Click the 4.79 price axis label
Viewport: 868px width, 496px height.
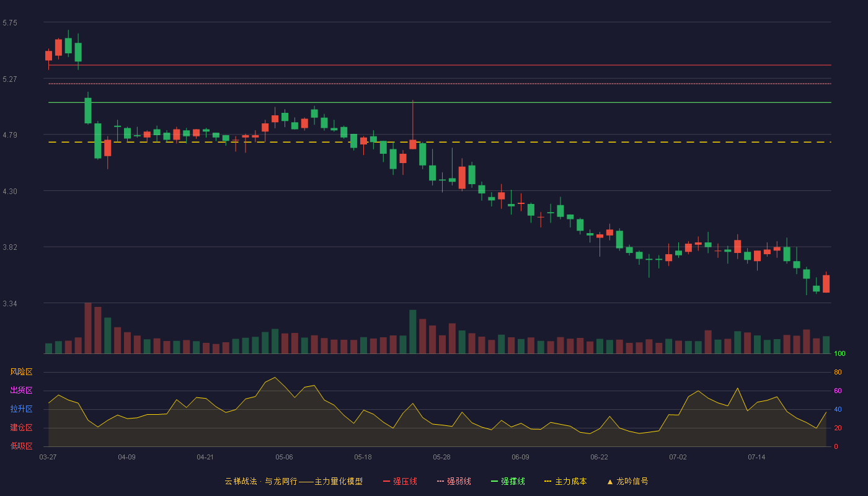(10, 135)
